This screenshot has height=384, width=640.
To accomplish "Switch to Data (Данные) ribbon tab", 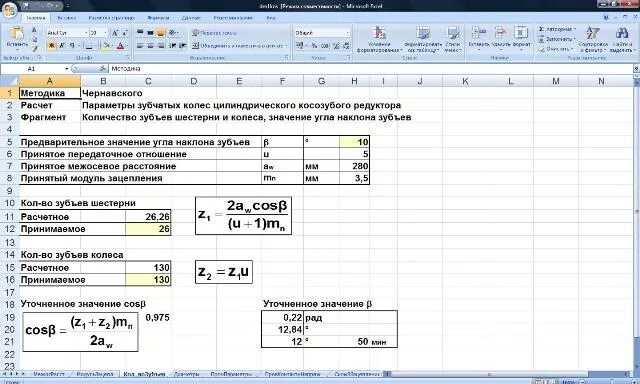I will tap(191, 18).
